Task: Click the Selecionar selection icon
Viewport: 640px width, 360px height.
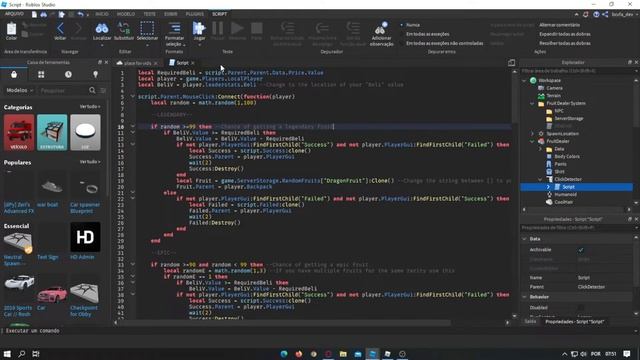Action: tap(147, 28)
